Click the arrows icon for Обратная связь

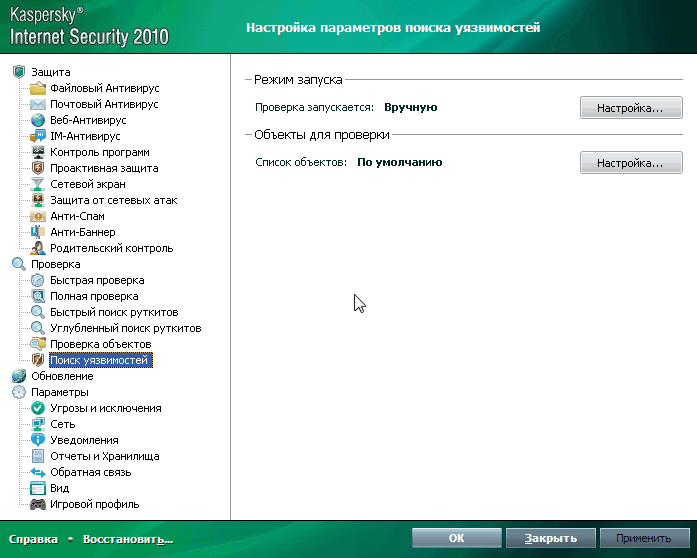[38, 472]
